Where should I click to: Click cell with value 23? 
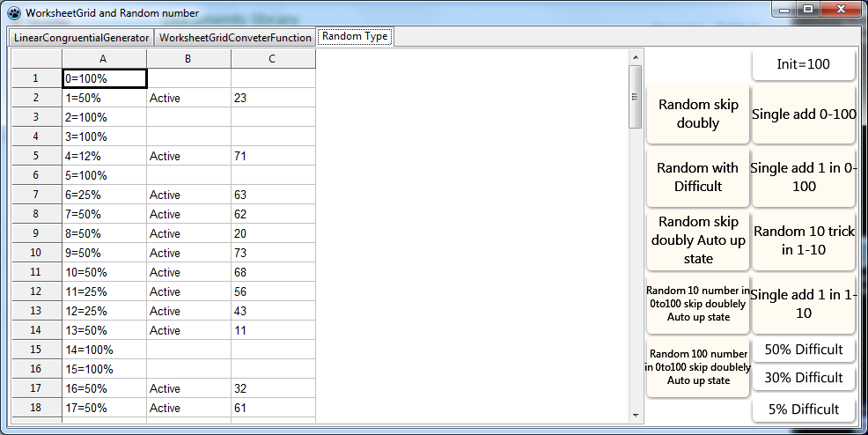[273, 98]
